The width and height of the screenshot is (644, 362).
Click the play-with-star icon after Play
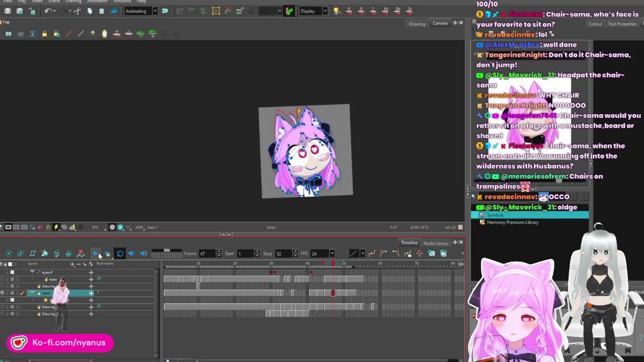coord(107,253)
